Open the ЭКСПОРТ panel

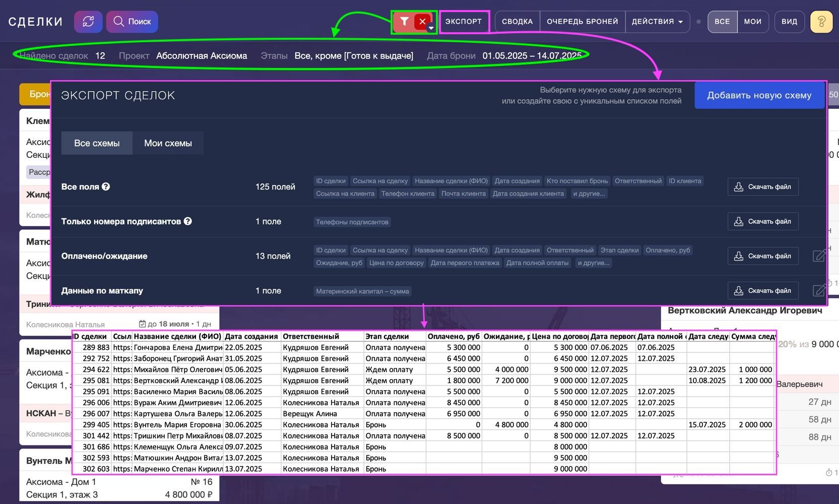pos(464,22)
